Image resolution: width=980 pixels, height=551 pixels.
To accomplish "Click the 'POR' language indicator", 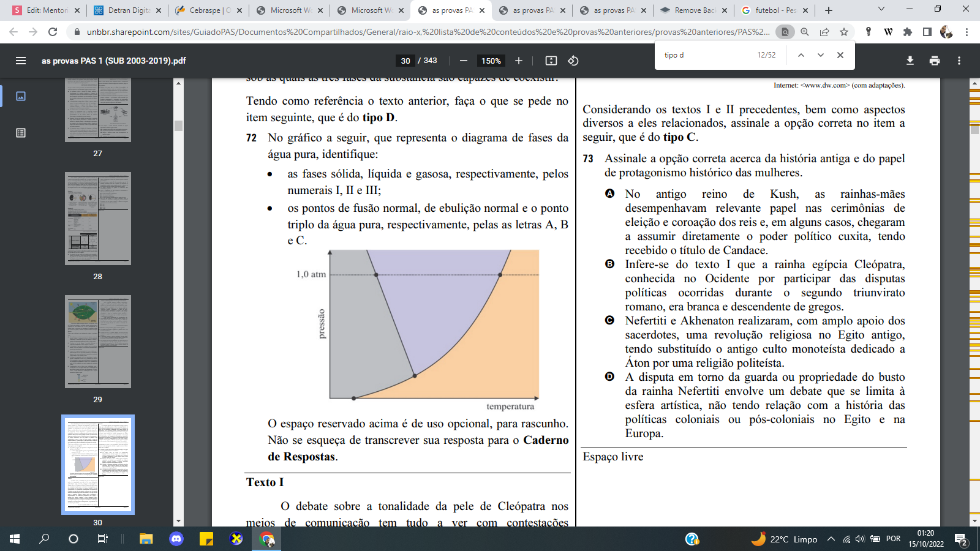I will pyautogui.click(x=894, y=539).
